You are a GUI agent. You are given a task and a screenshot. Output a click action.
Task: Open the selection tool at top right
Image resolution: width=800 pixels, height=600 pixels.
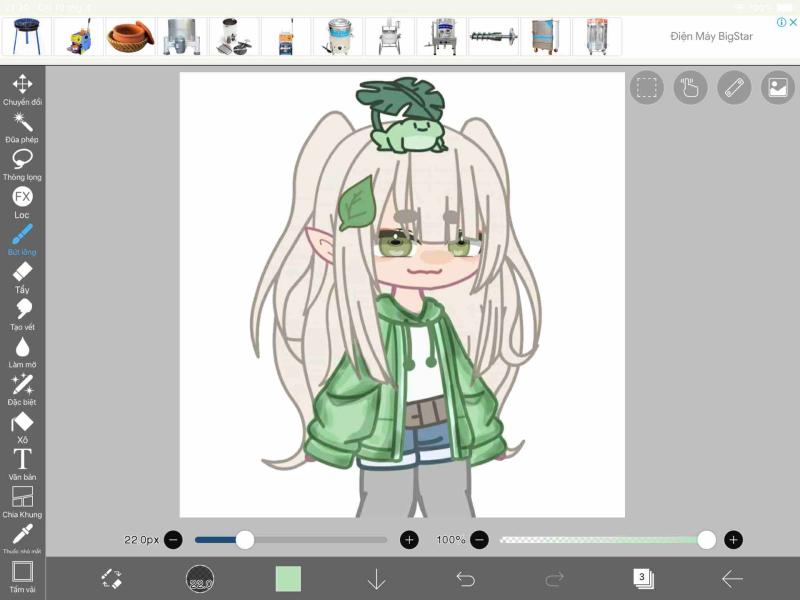(x=647, y=87)
